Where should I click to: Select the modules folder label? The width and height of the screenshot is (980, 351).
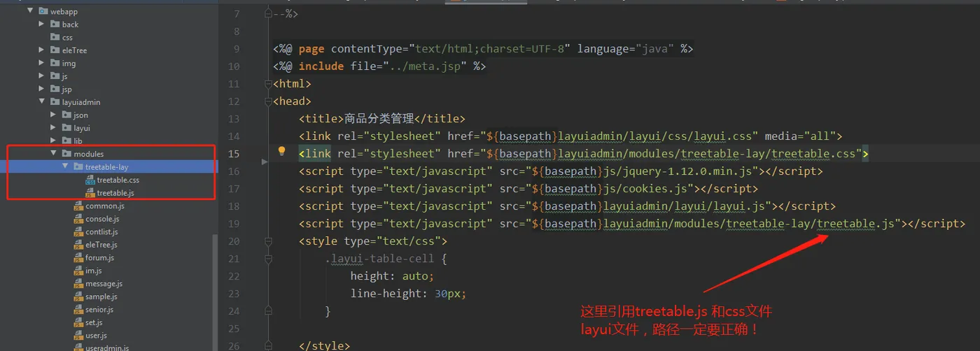pyautogui.click(x=89, y=154)
